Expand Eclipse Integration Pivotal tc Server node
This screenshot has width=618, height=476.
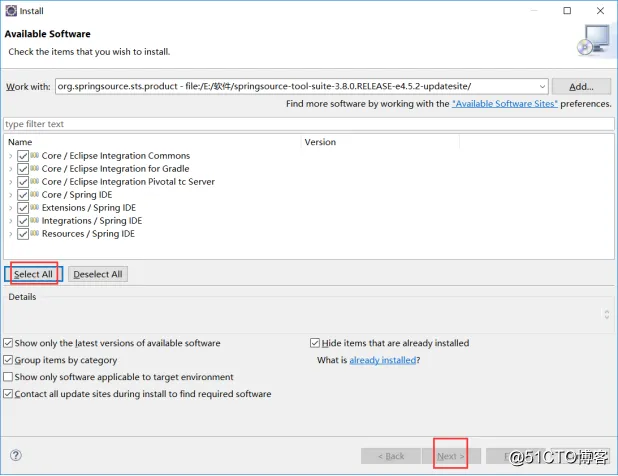[11, 182]
